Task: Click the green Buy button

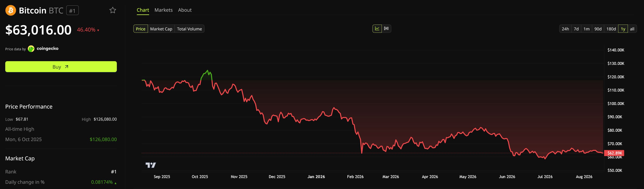Action: click(61, 67)
